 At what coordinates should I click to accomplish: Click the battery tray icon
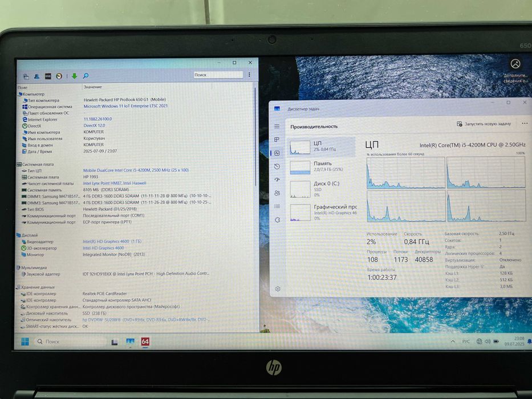click(x=496, y=341)
